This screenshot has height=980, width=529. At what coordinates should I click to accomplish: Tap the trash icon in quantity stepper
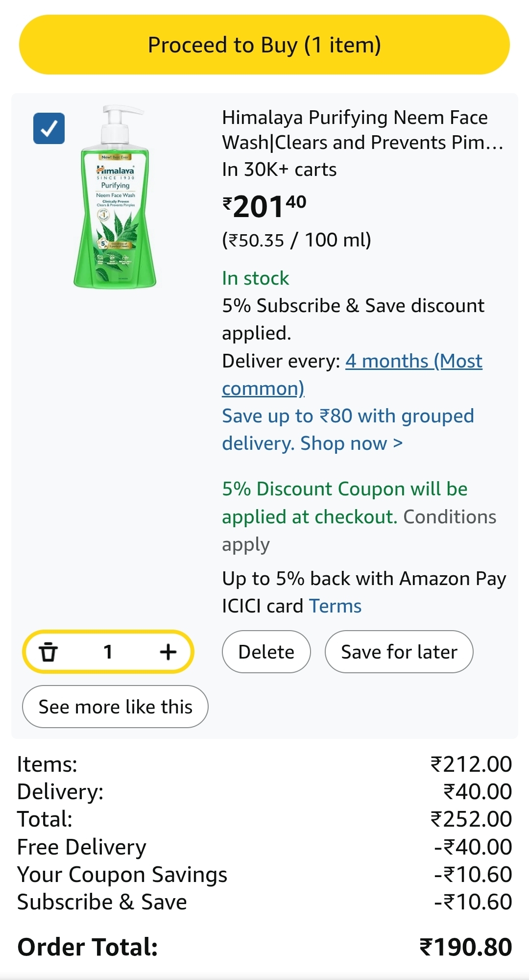tap(48, 652)
